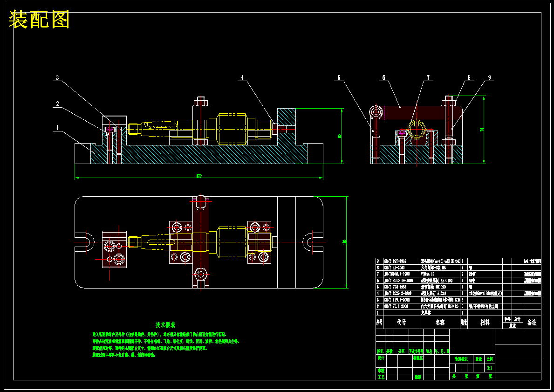The image size is (554, 392).
Task: Select the 技术要求 heading text
Action: click(x=165, y=325)
